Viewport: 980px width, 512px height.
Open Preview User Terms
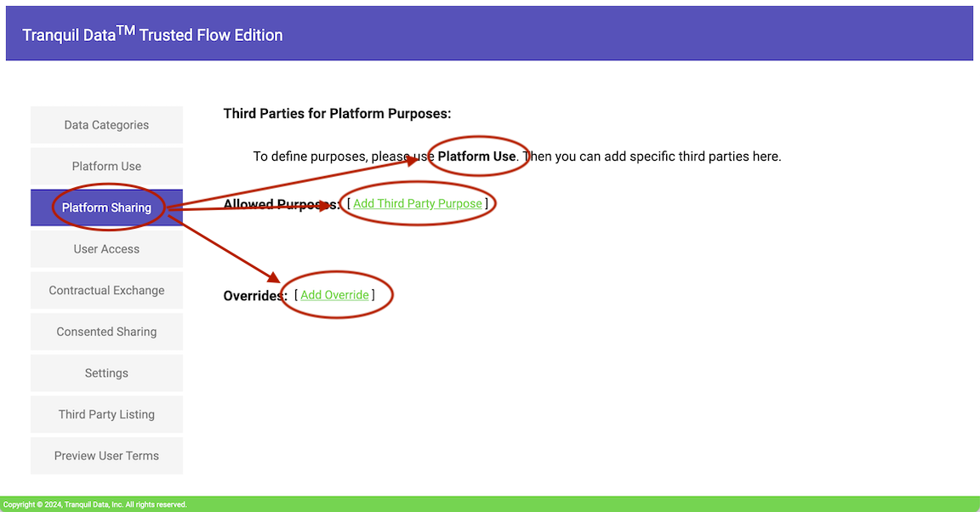coord(106,455)
